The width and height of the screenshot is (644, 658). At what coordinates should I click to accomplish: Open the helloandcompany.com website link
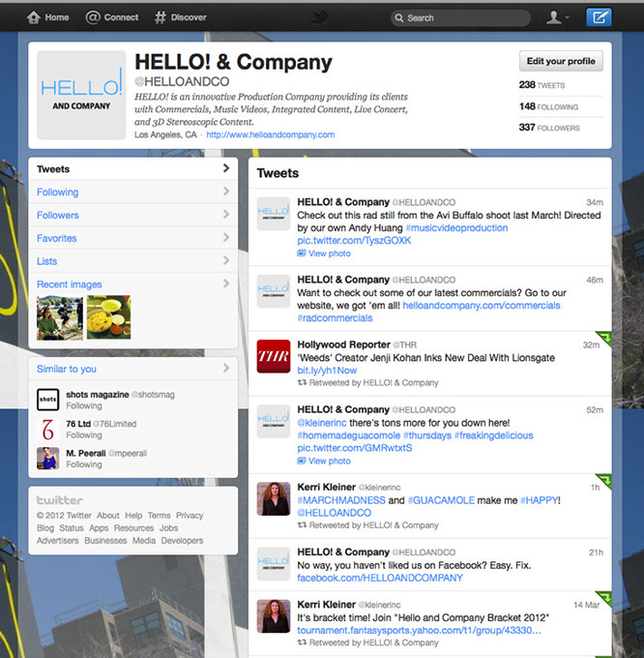270,135
